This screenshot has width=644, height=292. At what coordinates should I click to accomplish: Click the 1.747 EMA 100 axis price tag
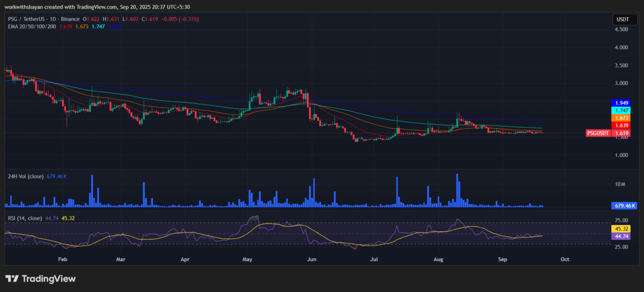[621, 110]
